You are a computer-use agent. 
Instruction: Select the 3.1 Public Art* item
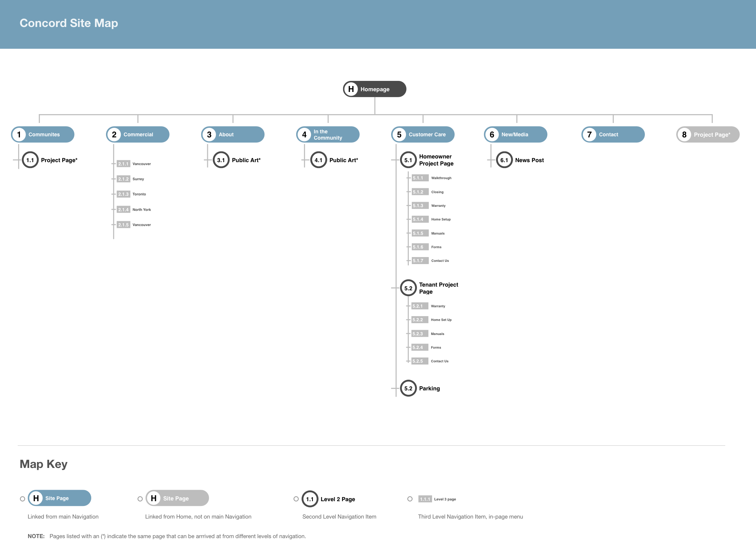(237, 160)
